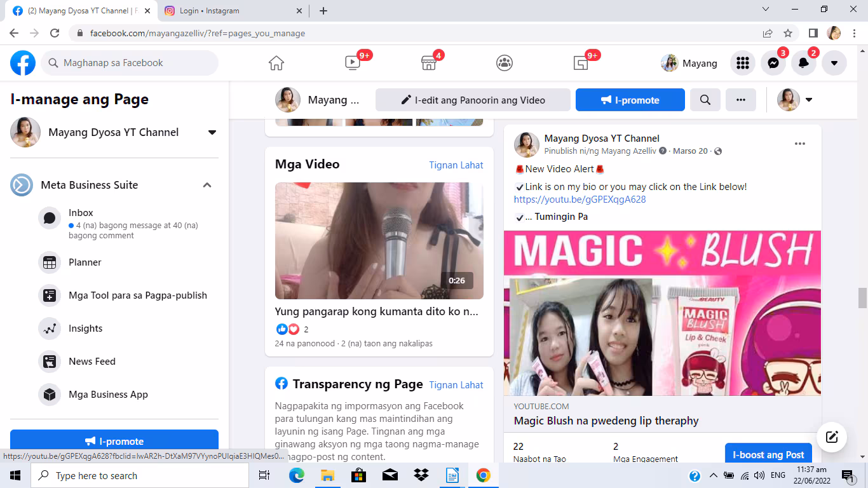Play the 0:26 video thumbnail
Screen dimensions: 868x488
tap(379, 241)
